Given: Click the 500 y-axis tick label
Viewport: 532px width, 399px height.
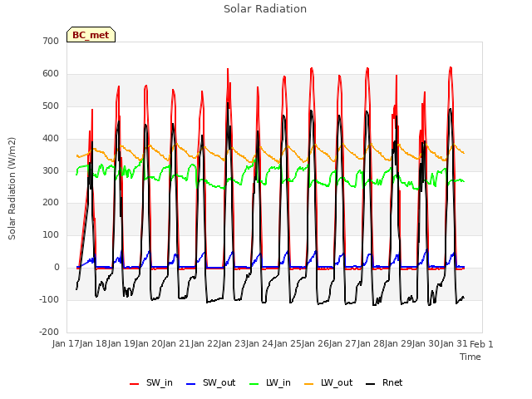Looking at the screenshot, I should pyautogui.click(x=51, y=106).
